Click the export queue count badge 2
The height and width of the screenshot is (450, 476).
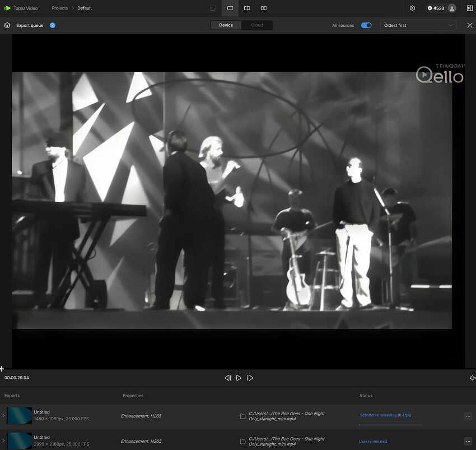[52, 25]
